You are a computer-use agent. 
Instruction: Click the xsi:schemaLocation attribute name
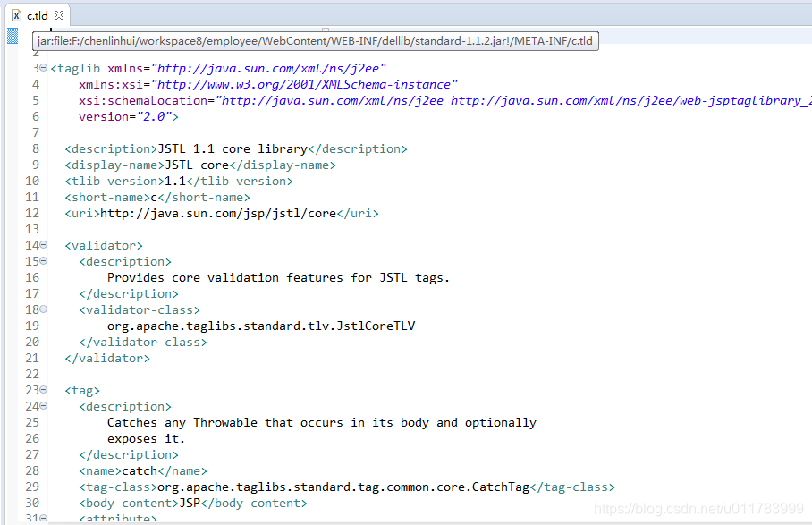[x=143, y=100]
